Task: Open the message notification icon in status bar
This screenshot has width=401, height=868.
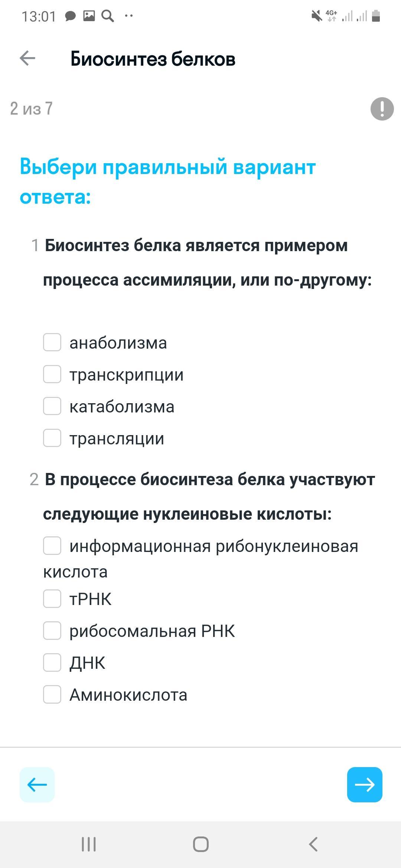Action: coord(70,16)
